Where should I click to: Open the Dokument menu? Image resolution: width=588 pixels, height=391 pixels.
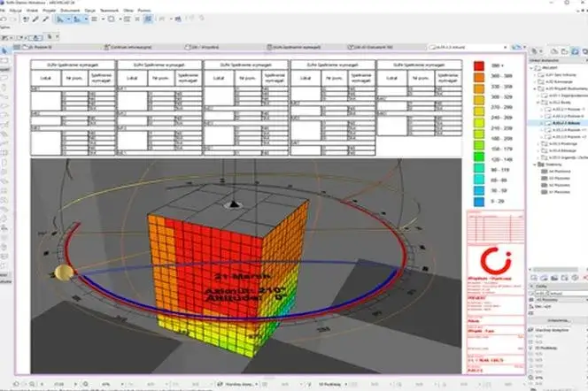coord(70,11)
